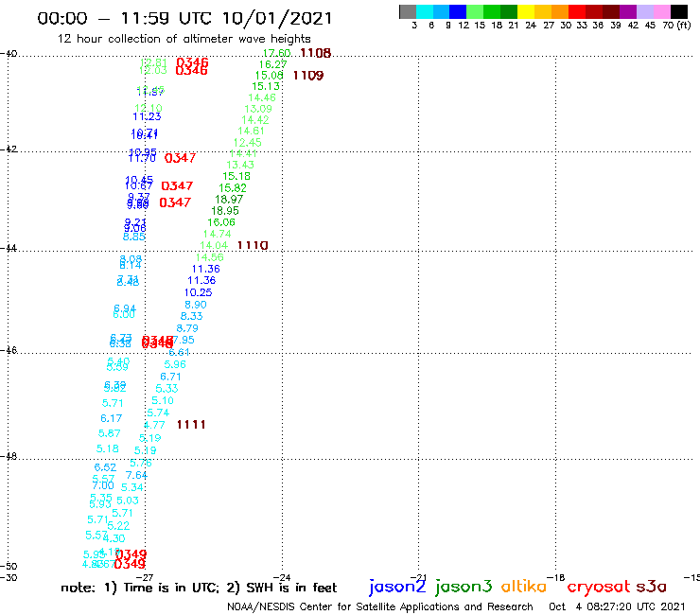Click the gray 3 ft legend swatch

[408, 11]
